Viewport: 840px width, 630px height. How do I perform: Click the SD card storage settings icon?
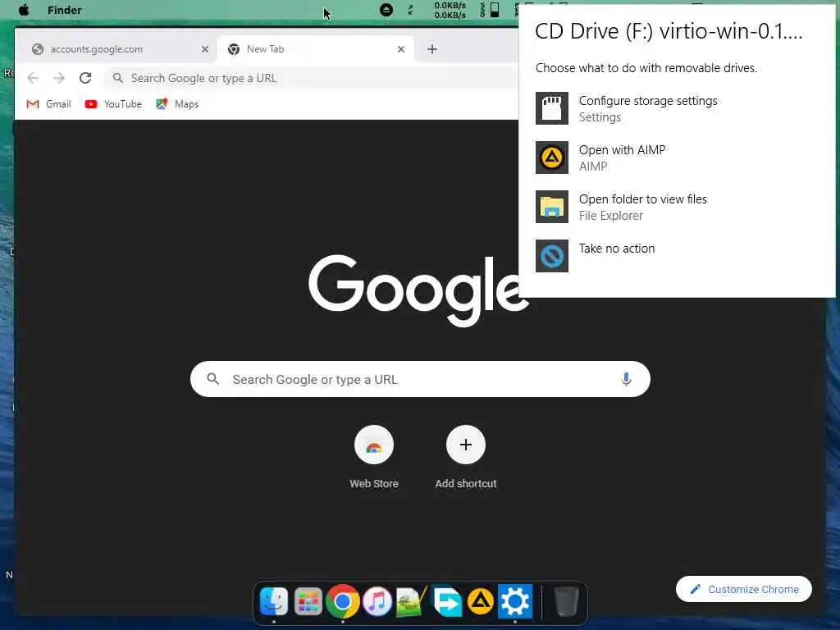pyautogui.click(x=552, y=108)
